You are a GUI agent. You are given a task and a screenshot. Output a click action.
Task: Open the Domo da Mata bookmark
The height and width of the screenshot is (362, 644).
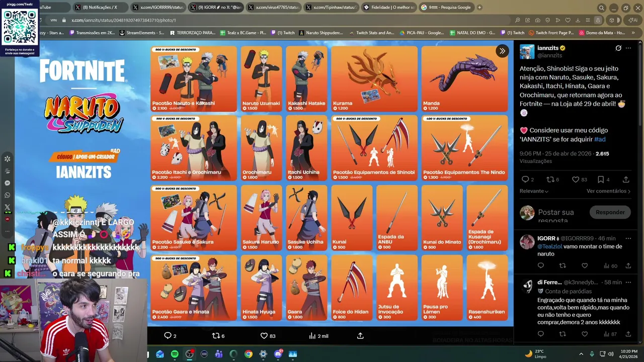click(x=602, y=33)
